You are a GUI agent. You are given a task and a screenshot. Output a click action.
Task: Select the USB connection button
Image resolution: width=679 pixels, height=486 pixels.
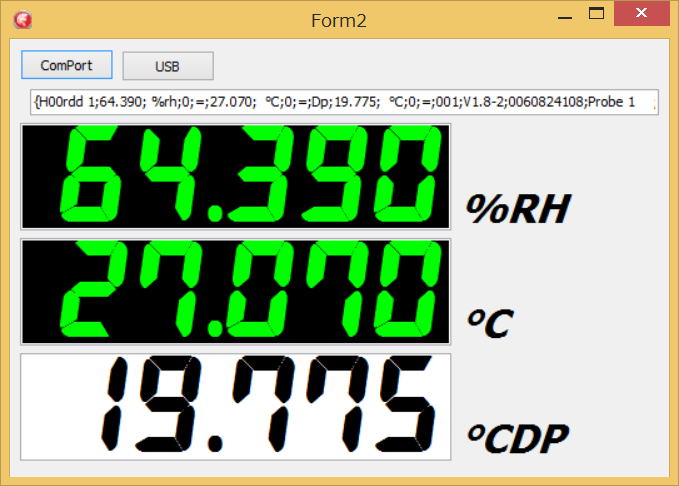168,66
